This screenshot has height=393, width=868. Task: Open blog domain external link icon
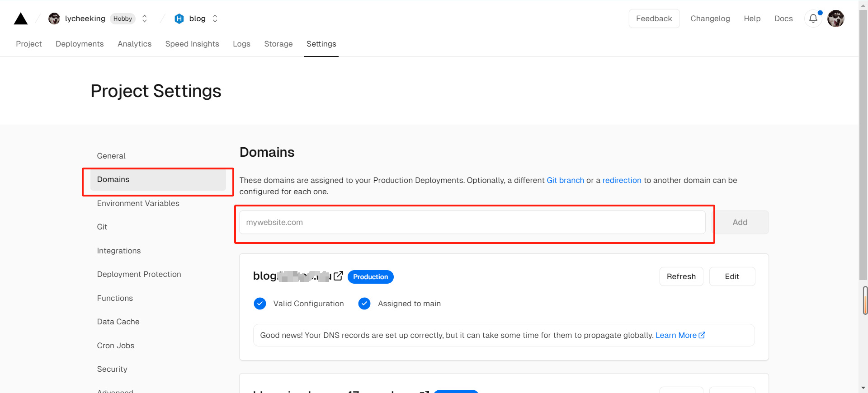pyautogui.click(x=338, y=276)
